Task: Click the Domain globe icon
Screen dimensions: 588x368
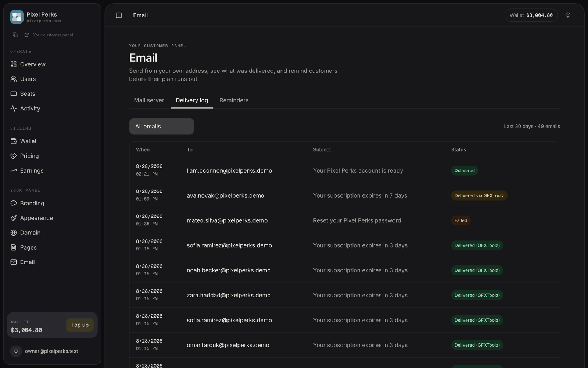Action: pyautogui.click(x=14, y=233)
